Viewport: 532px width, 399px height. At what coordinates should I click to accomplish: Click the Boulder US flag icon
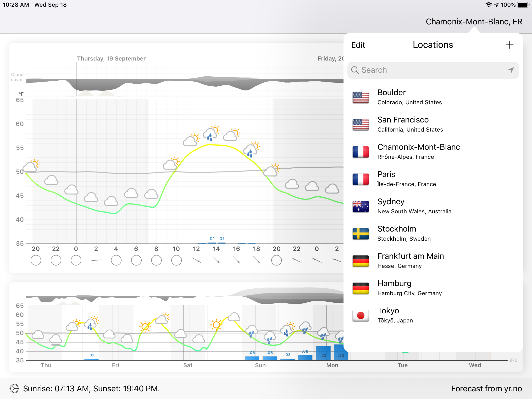(x=360, y=97)
